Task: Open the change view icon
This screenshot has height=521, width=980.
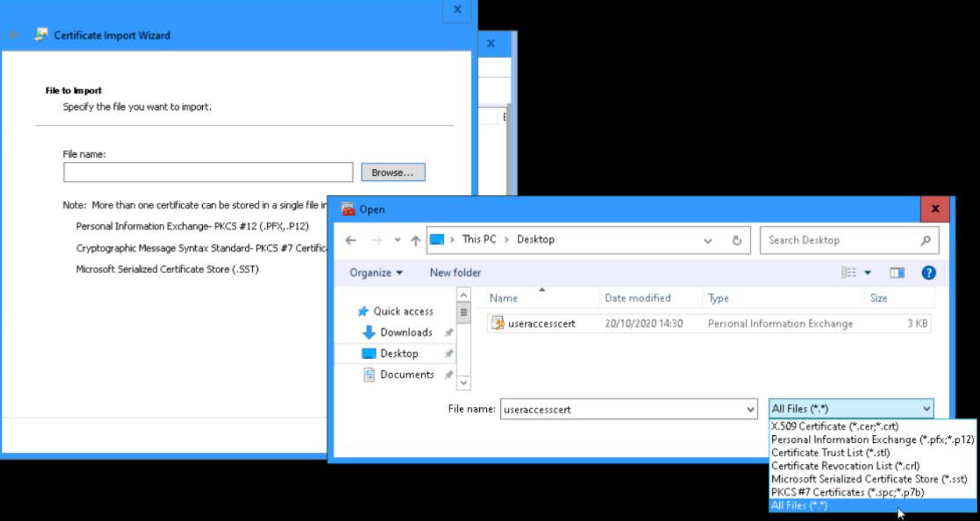Action: click(850, 272)
